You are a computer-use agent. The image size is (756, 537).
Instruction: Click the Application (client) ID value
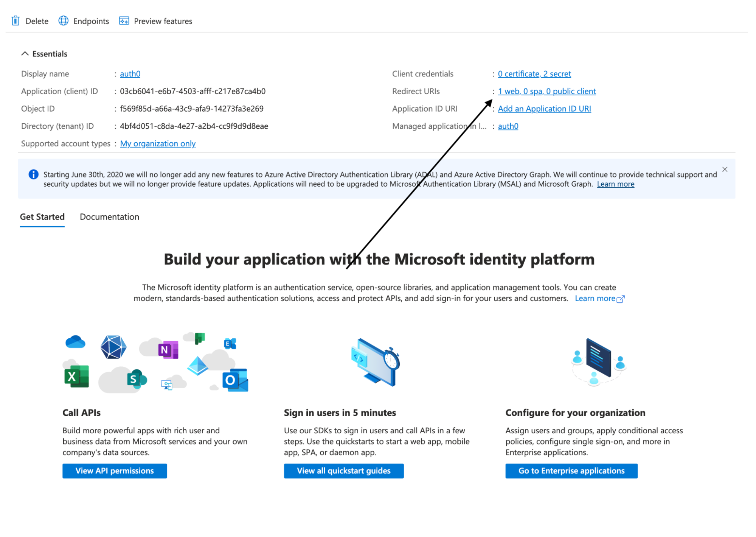point(192,91)
